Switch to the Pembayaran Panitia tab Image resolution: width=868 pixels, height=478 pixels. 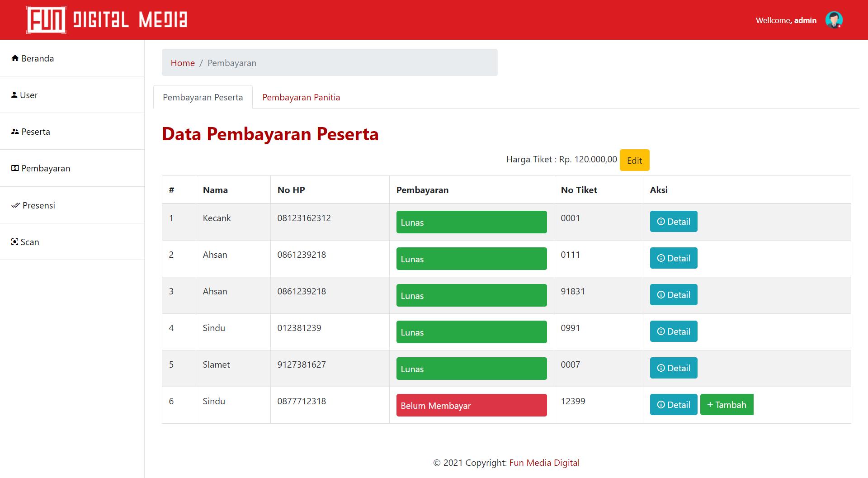coord(301,97)
